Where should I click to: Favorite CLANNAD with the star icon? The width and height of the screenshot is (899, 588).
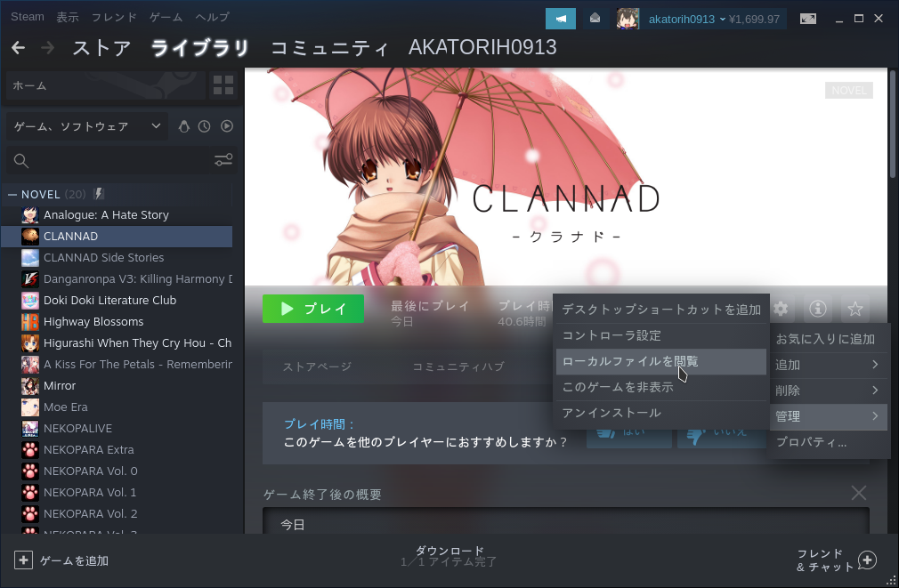pos(854,310)
